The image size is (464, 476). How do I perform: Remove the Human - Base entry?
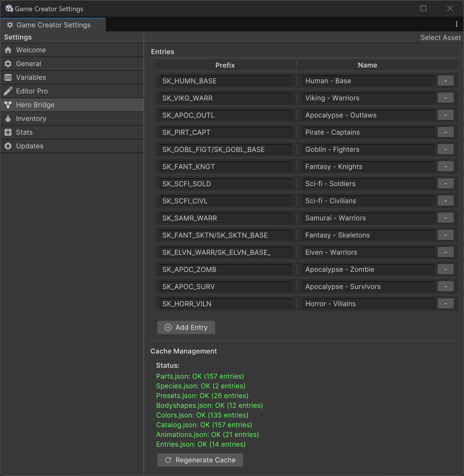[x=445, y=81]
